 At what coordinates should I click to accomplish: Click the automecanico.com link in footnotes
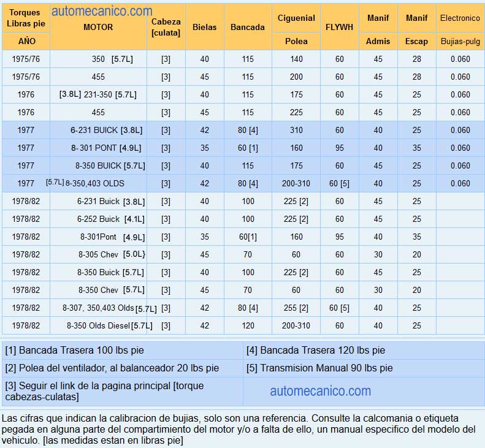(321, 391)
